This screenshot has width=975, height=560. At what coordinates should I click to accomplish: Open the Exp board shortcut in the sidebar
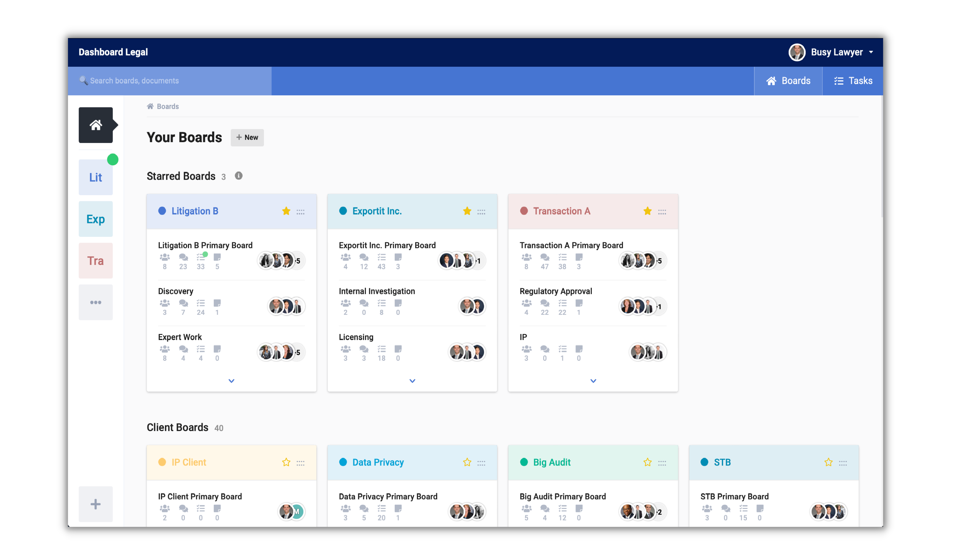coord(95,219)
